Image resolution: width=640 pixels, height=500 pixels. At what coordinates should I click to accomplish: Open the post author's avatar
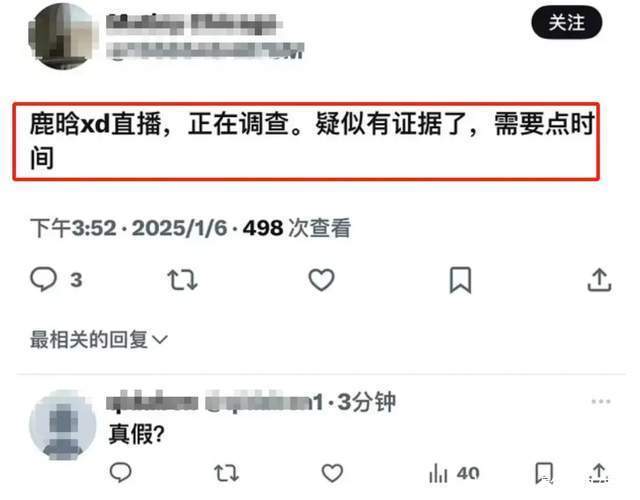click(x=63, y=36)
